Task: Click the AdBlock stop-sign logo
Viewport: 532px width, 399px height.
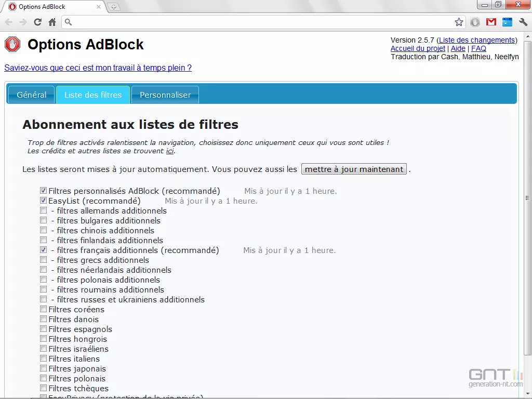Action: [x=12, y=44]
